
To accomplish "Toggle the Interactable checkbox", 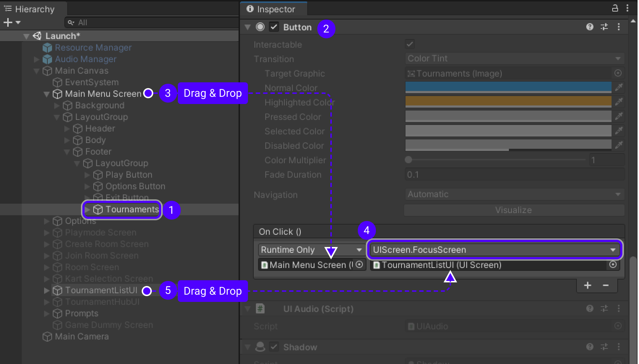I will click(410, 44).
